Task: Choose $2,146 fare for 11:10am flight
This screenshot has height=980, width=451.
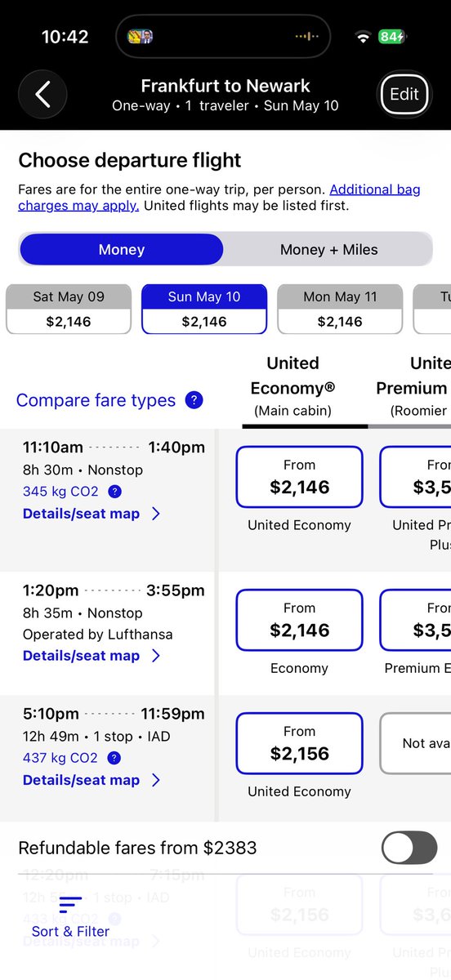Action: (x=299, y=477)
